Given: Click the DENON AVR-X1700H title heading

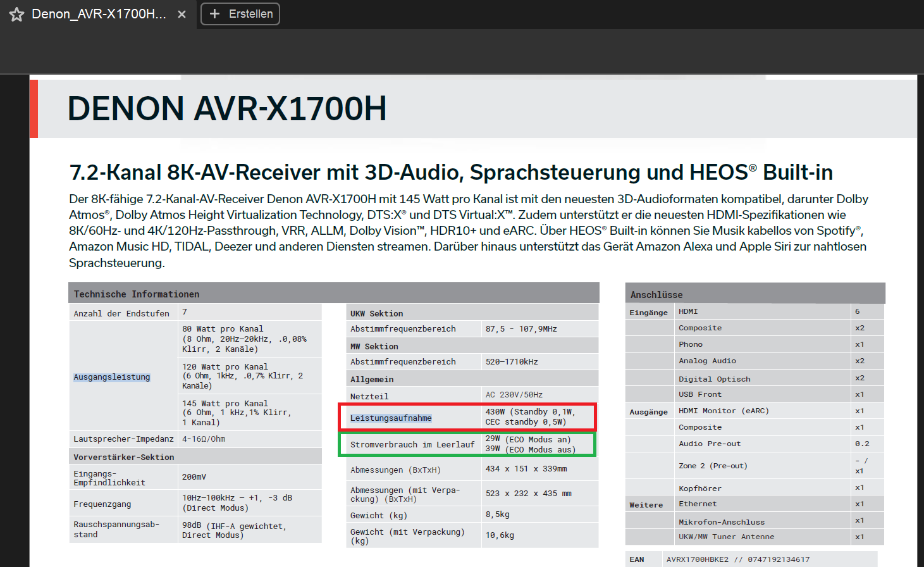Looking at the screenshot, I should point(226,108).
